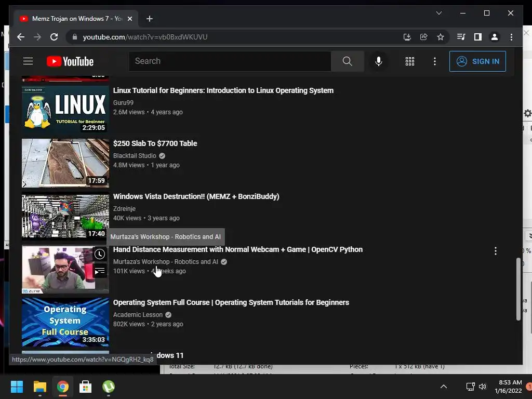Go back with the browser back arrow
The width and height of the screenshot is (532, 399).
[x=21, y=37]
